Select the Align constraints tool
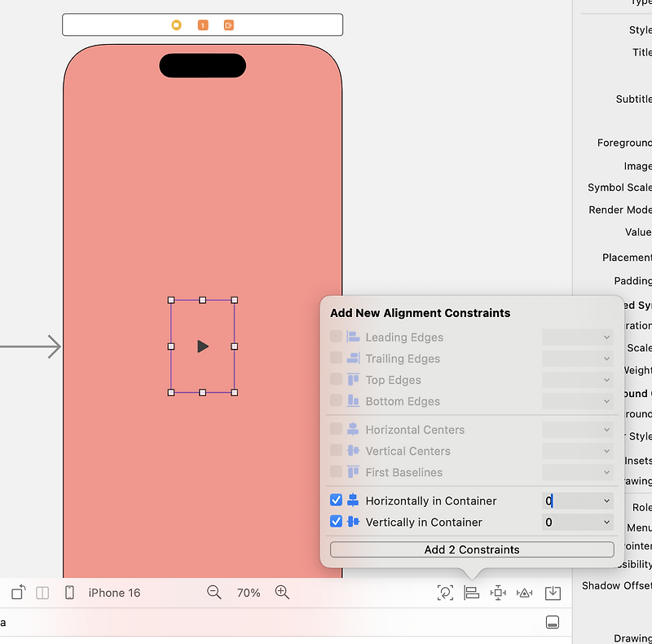The image size is (652, 644). (472, 593)
